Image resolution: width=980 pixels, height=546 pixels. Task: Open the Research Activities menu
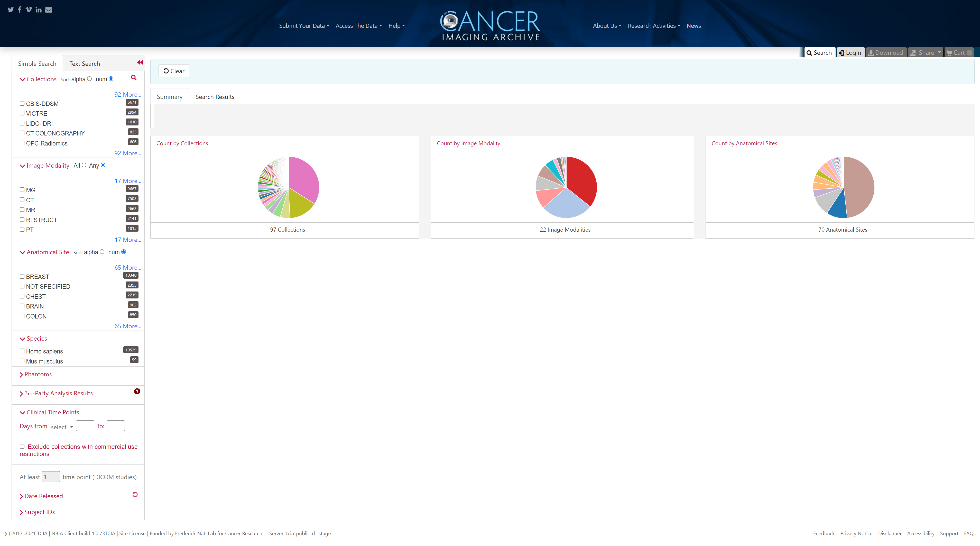(654, 26)
